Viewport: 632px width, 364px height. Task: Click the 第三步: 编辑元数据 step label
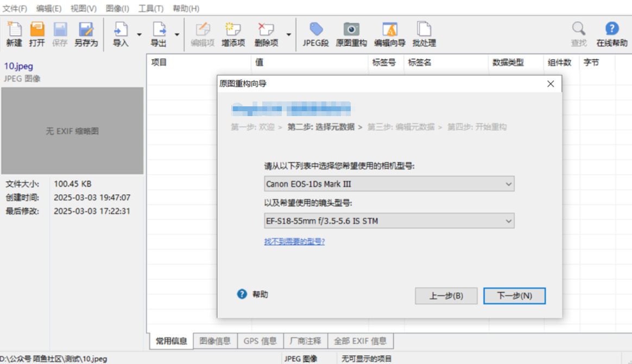coord(401,127)
